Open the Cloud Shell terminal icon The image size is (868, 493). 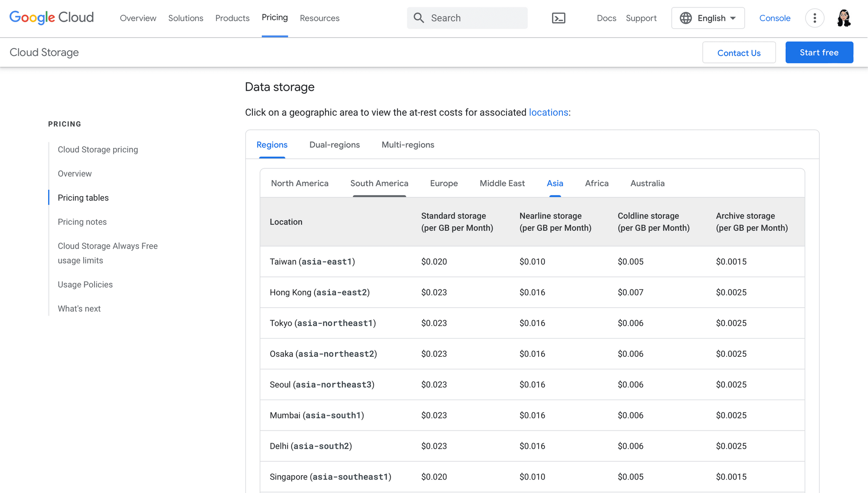point(559,18)
